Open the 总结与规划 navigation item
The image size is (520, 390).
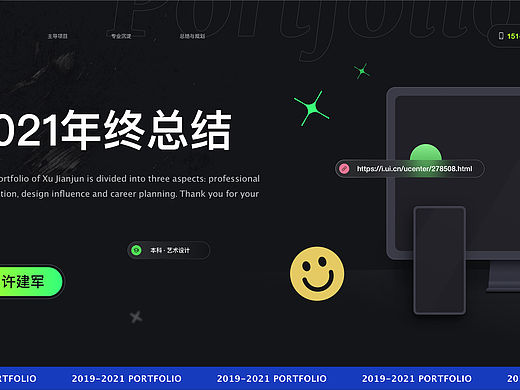(x=192, y=36)
